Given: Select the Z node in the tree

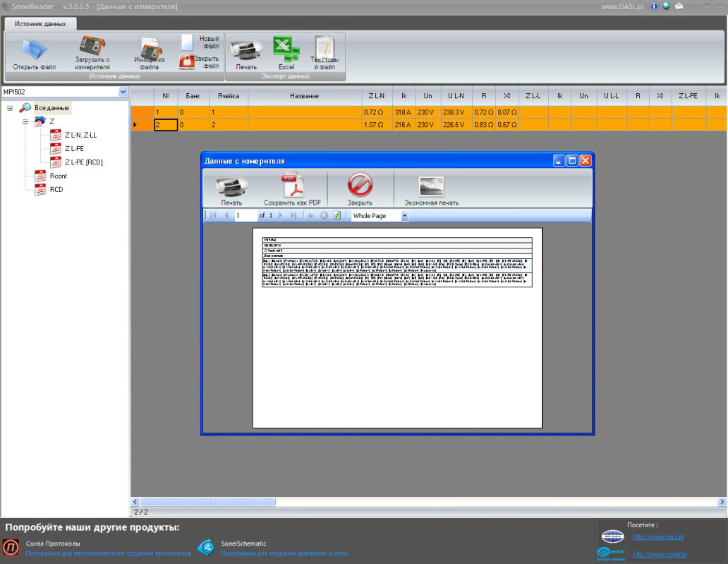Looking at the screenshot, I should pos(52,121).
